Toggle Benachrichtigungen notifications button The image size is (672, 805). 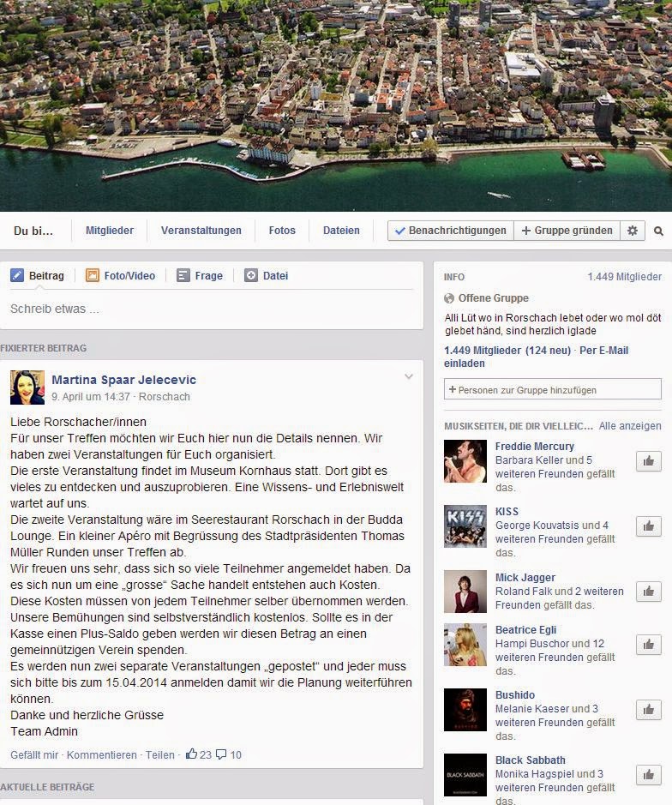(450, 231)
